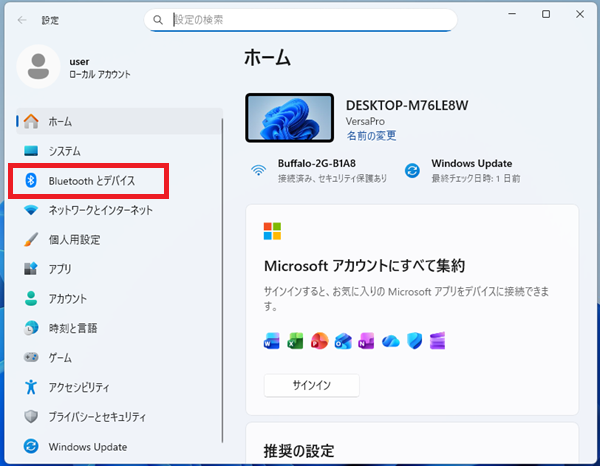Click the back arrow in the title bar
The width and height of the screenshot is (600, 466).
tap(22, 20)
